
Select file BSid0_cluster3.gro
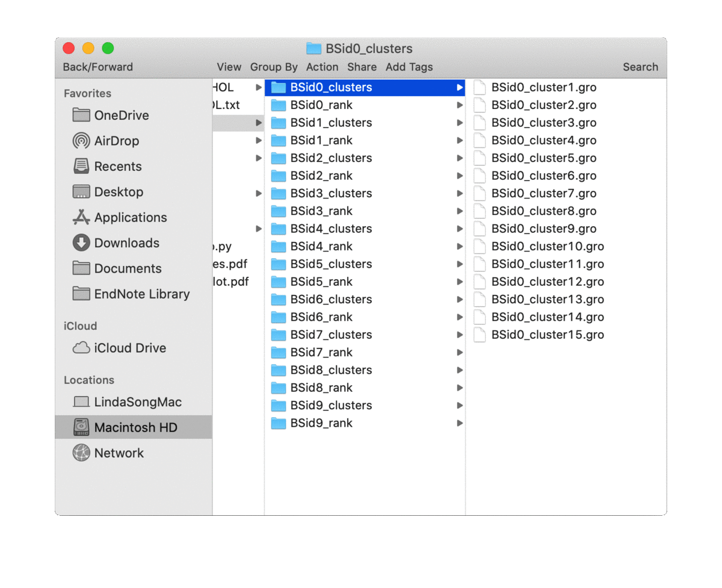tap(543, 123)
